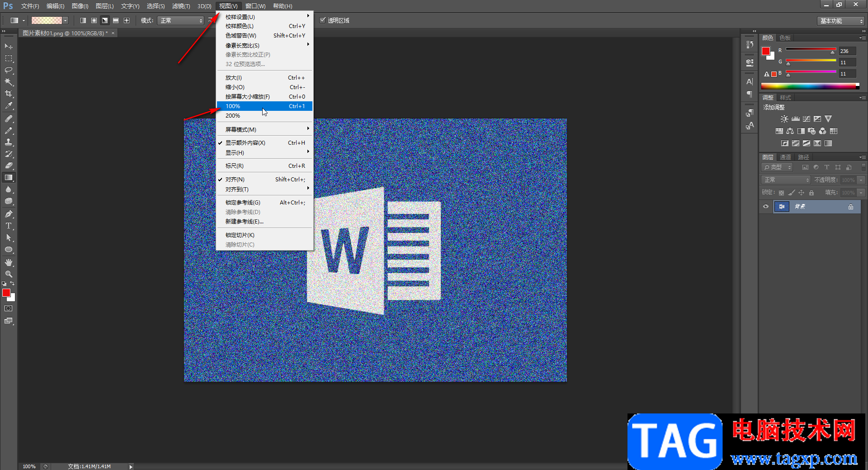Select the Horizontal Type tool
The width and height of the screenshot is (868, 470).
pyautogui.click(x=9, y=226)
